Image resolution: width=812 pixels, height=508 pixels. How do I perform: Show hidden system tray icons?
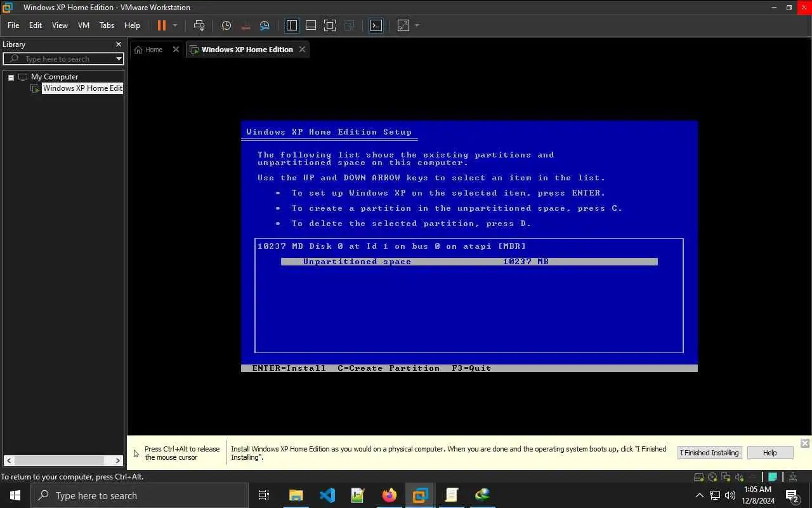pos(700,495)
